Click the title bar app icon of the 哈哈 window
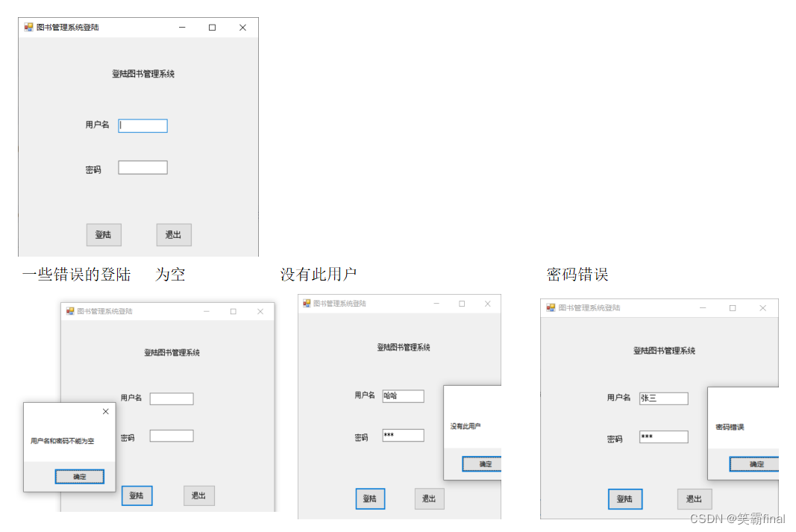This screenshot has height=532, width=796. (307, 304)
